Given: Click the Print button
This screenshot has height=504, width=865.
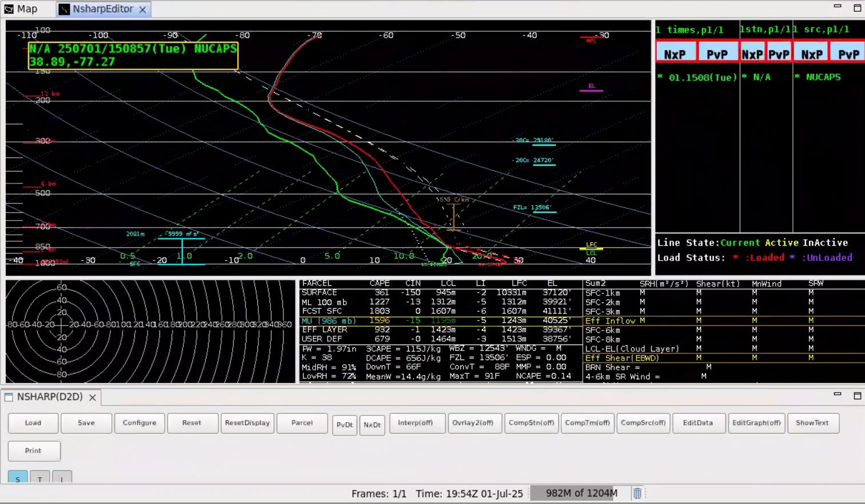Looking at the screenshot, I should (x=34, y=450).
